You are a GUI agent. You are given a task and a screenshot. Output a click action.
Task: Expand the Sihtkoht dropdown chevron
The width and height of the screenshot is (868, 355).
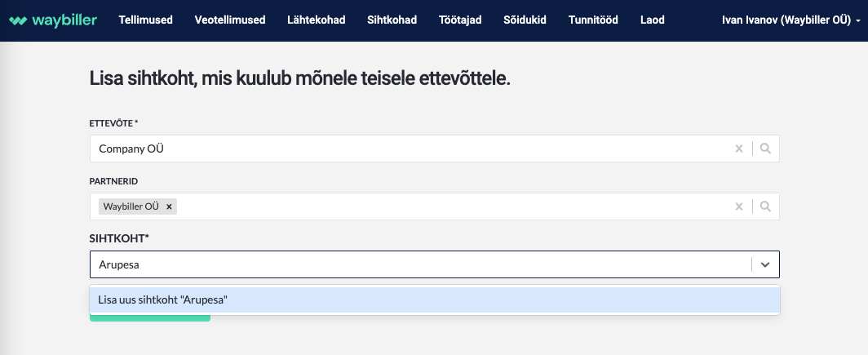pyautogui.click(x=765, y=264)
